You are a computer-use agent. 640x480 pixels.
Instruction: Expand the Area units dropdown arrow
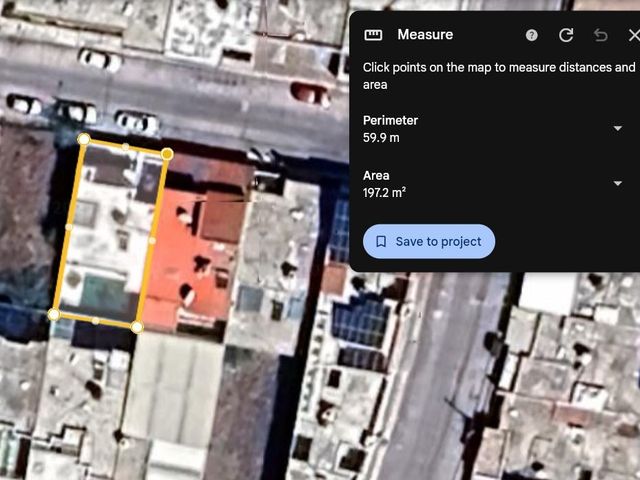click(x=618, y=183)
